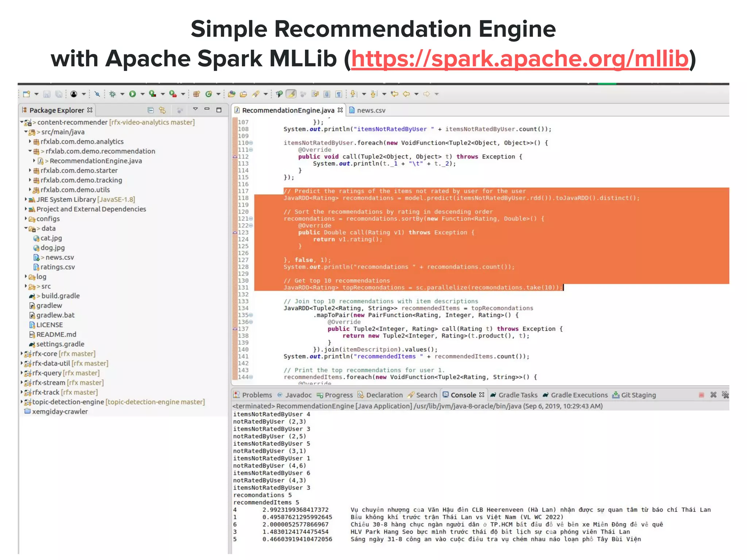Close the RecommendationEngine.java tab

[340, 110]
